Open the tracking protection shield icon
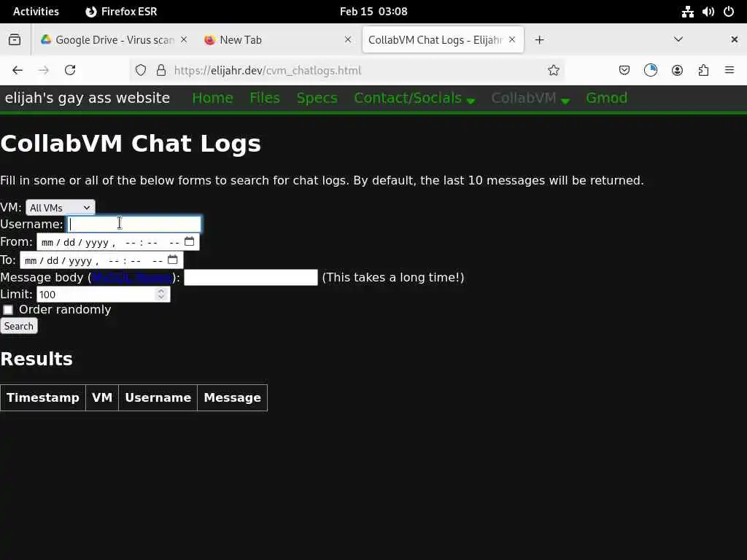The height and width of the screenshot is (560, 747). pyautogui.click(x=141, y=71)
